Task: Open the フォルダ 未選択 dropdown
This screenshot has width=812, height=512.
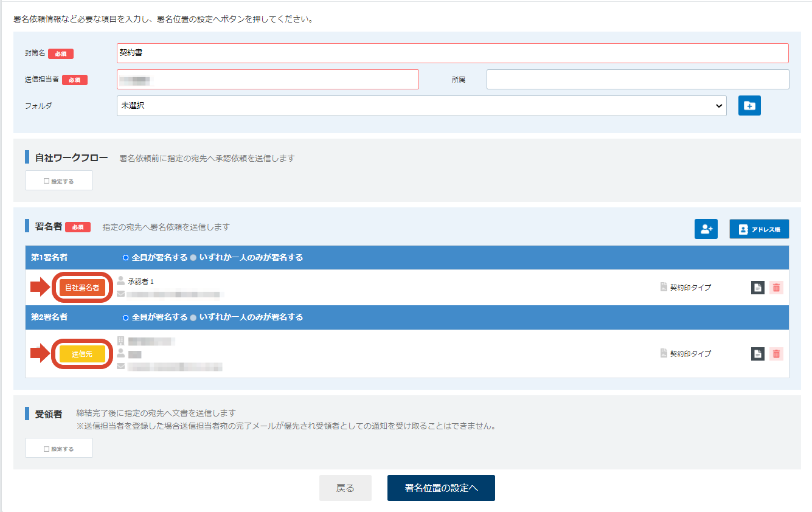Action: 422,106
